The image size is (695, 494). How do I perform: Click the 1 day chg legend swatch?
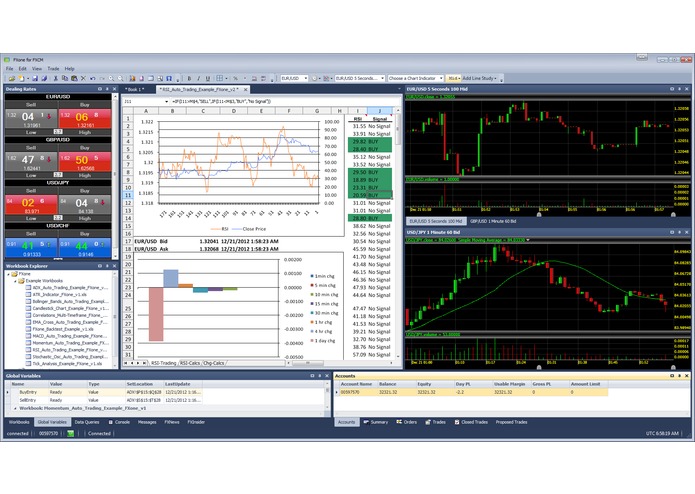pos(312,341)
